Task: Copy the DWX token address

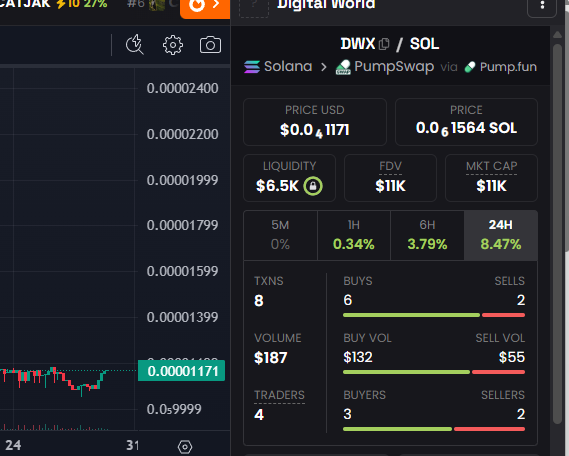Action: [x=384, y=44]
